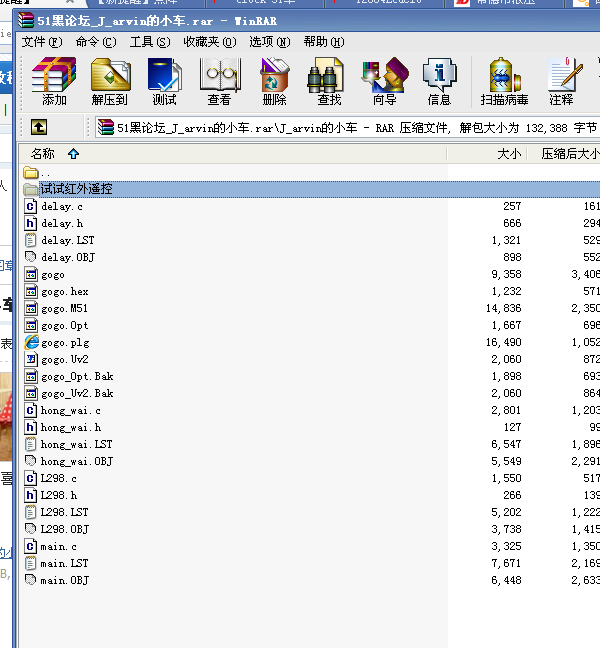Open the 选项(N) menu
Screen dimensions: 600x648
(x=270, y=42)
